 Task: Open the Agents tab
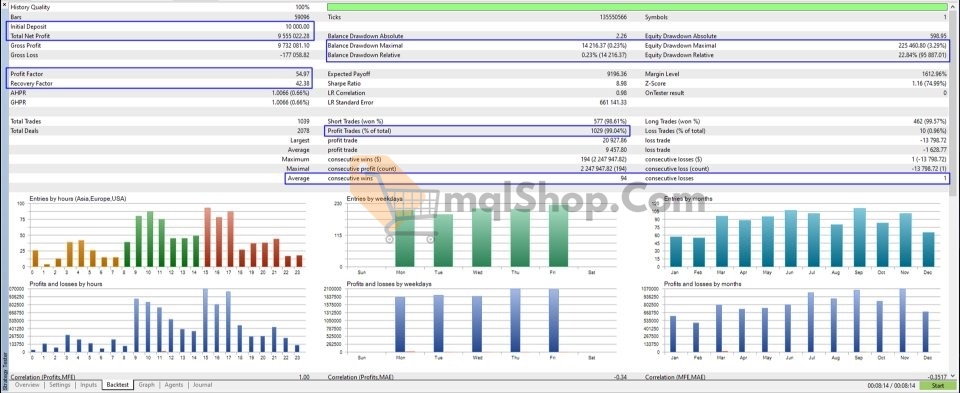pos(174,385)
